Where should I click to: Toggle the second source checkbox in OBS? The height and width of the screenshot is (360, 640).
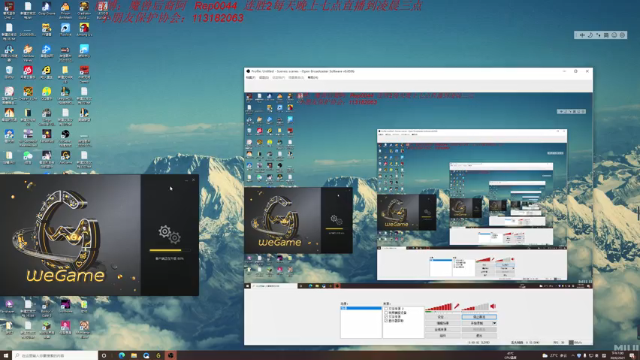pyautogui.click(x=386, y=313)
